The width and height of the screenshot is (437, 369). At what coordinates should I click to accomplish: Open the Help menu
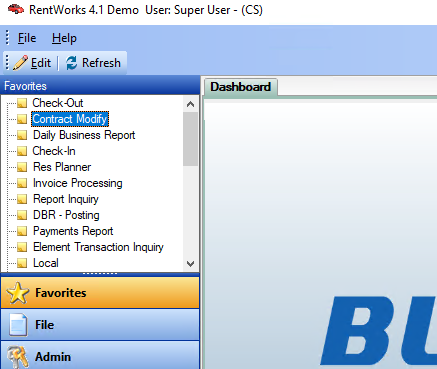[x=64, y=38]
